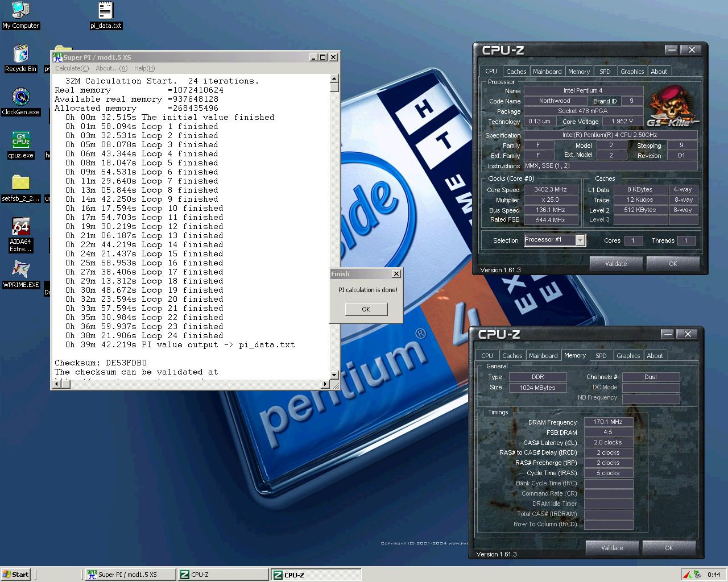Screen dimensions: 728x582
Task: Click the Super PI title bar icon
Action: (57, 57)
